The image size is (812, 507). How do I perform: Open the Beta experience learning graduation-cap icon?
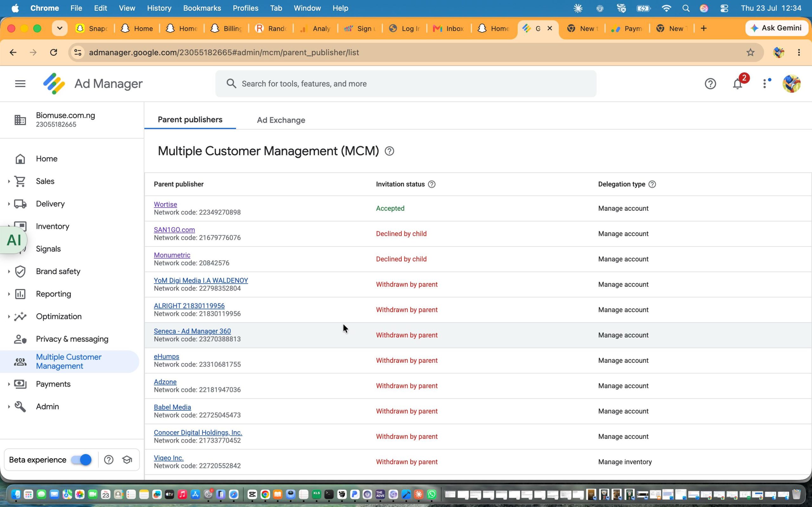(x=127, y=460)
